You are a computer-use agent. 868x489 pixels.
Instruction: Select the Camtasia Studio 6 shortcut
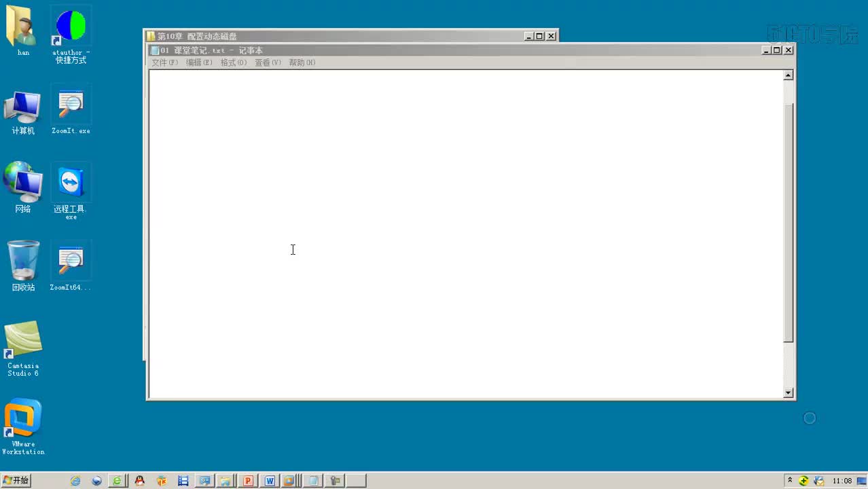coord(23,348)
